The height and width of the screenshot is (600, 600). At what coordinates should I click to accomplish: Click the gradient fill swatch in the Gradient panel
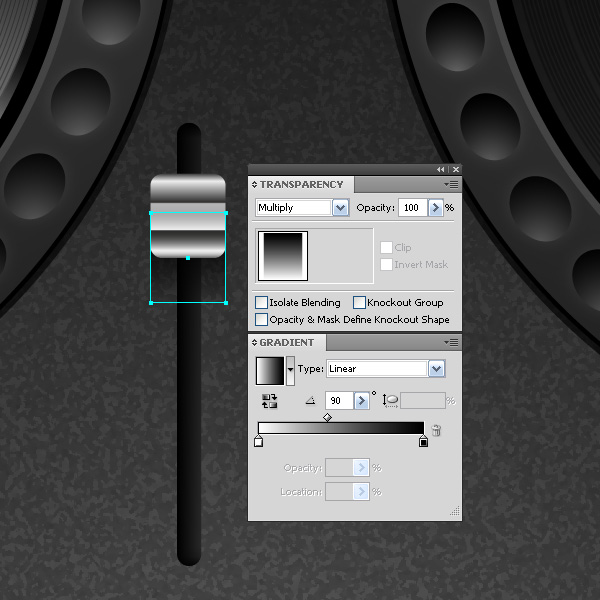coord(270,370)
